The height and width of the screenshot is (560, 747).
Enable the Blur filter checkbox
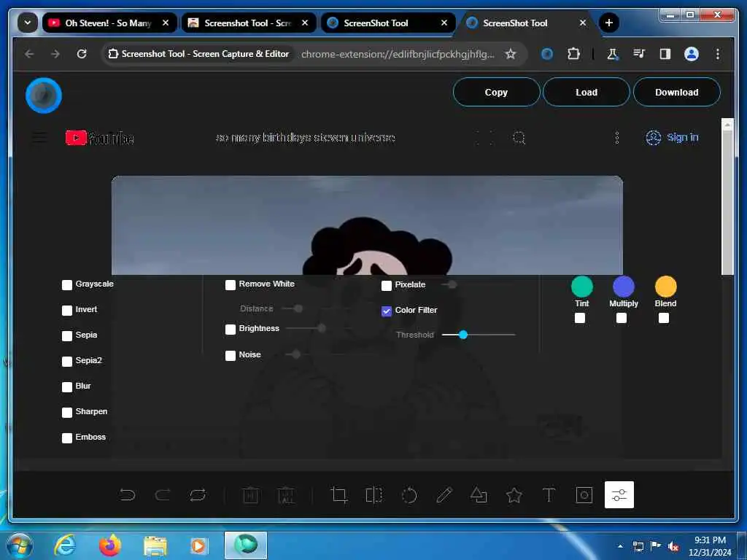click(x=66, y=386)
